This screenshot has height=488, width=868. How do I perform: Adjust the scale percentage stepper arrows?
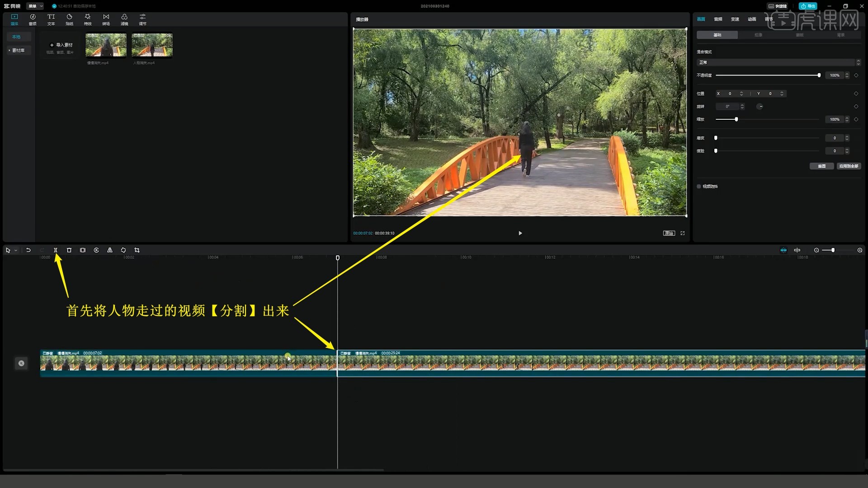pyautogui.click(x=847, y=119)
